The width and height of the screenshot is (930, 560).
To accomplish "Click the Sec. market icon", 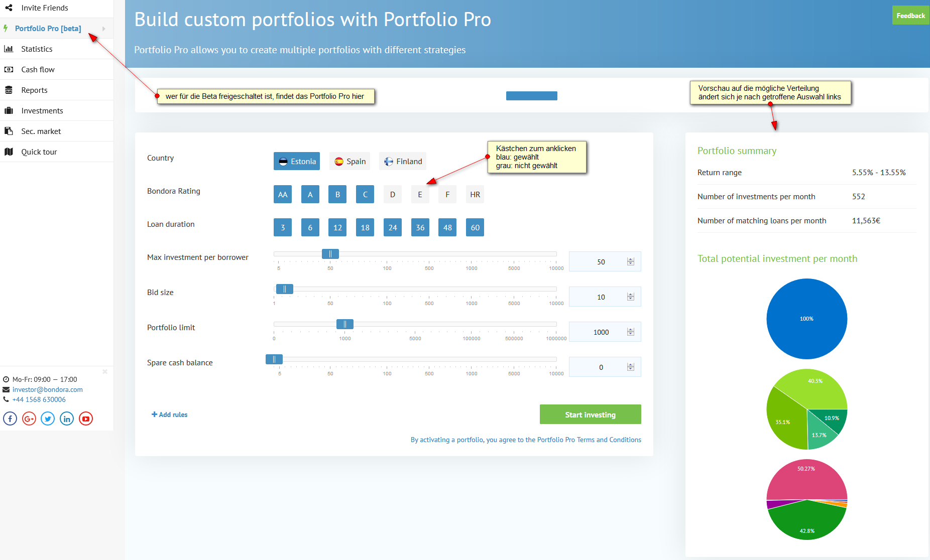I will (9, 131).
